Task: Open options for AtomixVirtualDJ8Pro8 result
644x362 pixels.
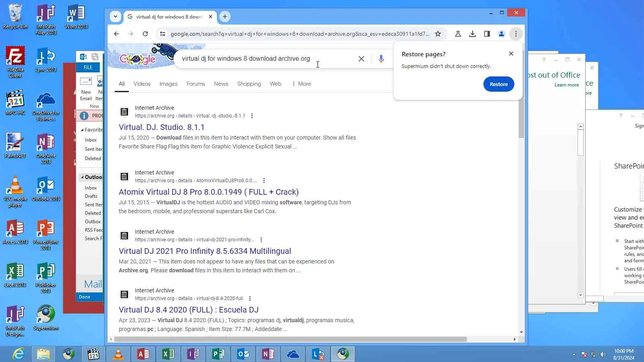Action: tap(264, 181)
